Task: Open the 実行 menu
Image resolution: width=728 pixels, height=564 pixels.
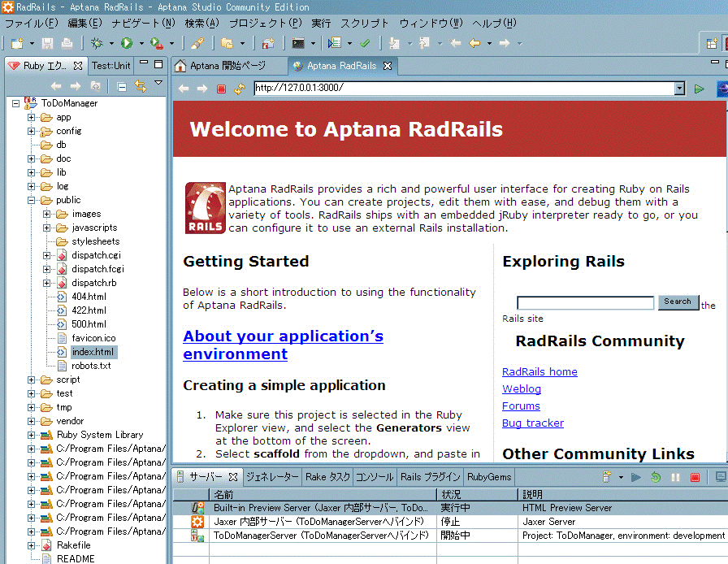Action: pos(321,24)
